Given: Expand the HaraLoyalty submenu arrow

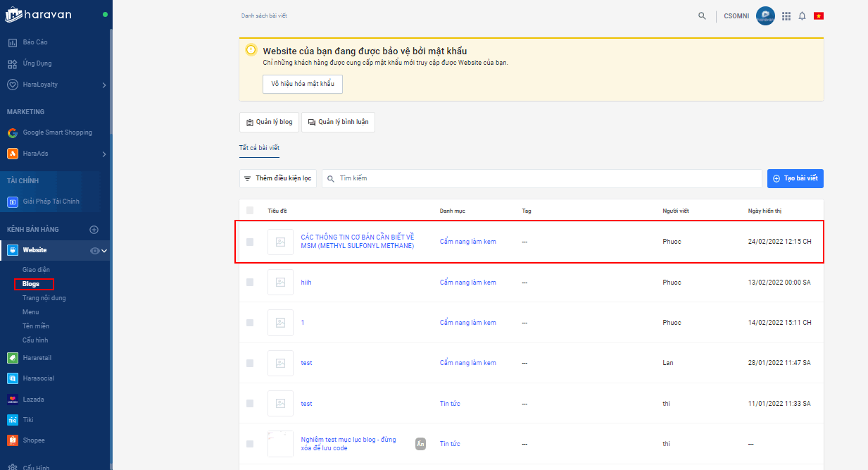Looking at the screenshot, I should coord(104,85).
